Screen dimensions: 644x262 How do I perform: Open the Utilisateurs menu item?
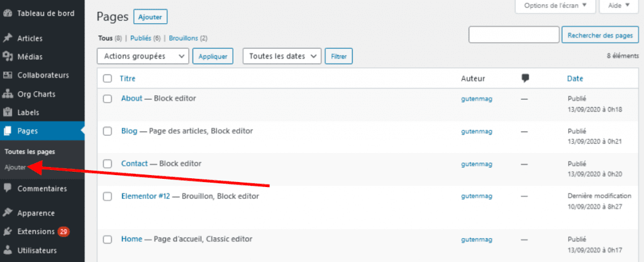click(x=37, y=250)
